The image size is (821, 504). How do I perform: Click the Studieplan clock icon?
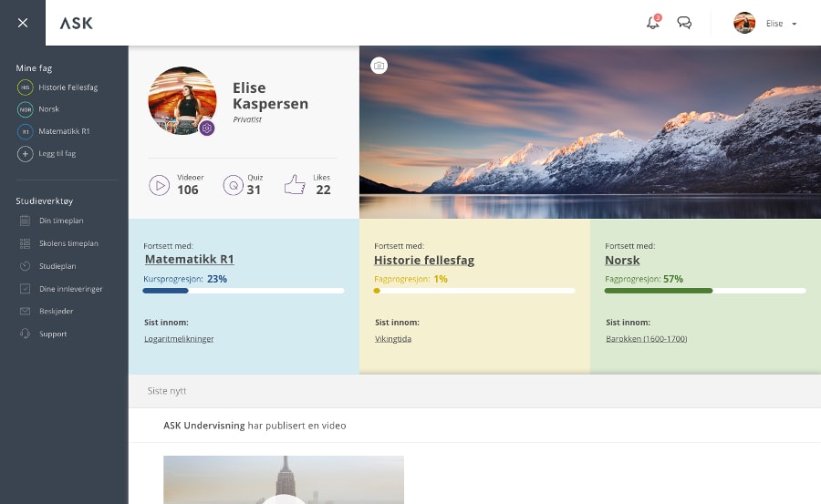[x=26, y=266]
